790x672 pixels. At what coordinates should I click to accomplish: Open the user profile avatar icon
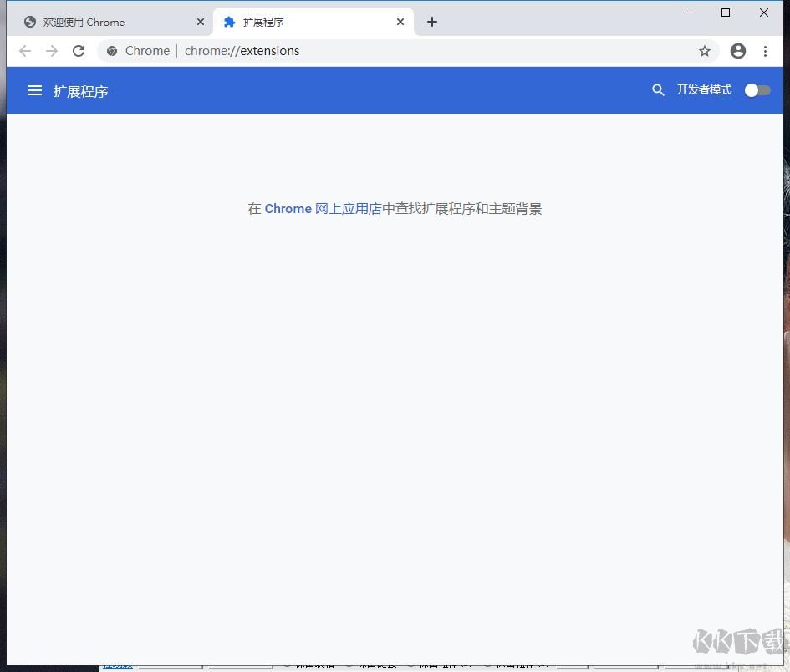click(737, 51)
